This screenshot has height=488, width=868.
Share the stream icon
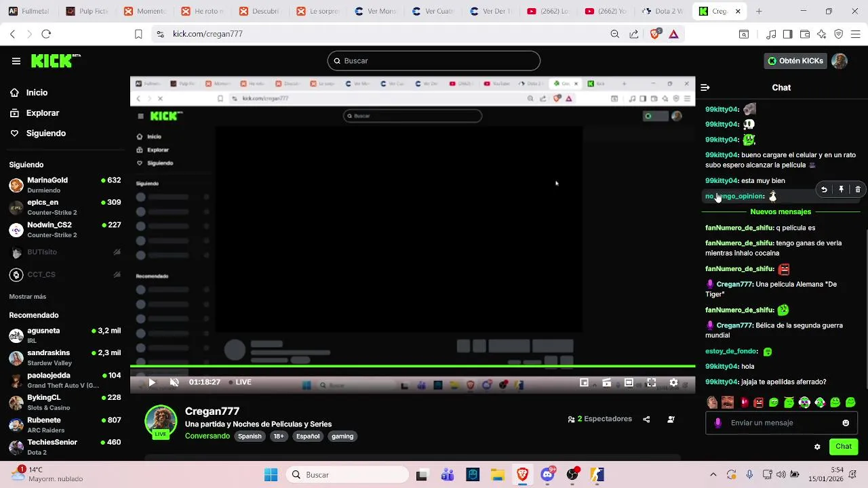[x=646, y=420]
